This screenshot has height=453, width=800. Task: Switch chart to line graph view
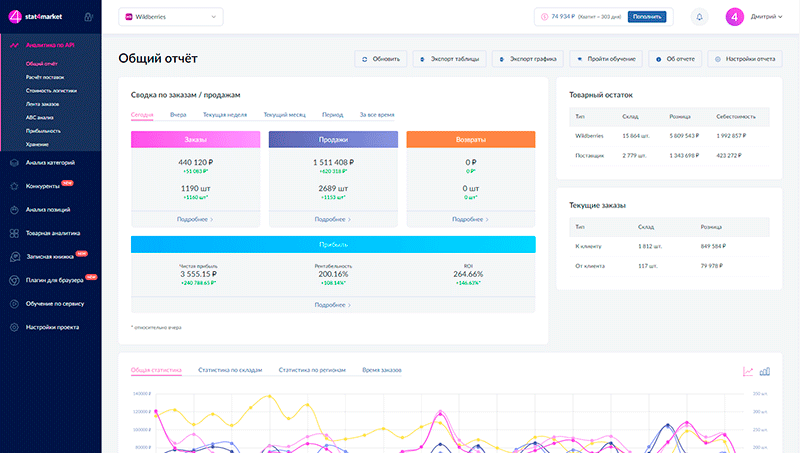click(x=748, y=371)
